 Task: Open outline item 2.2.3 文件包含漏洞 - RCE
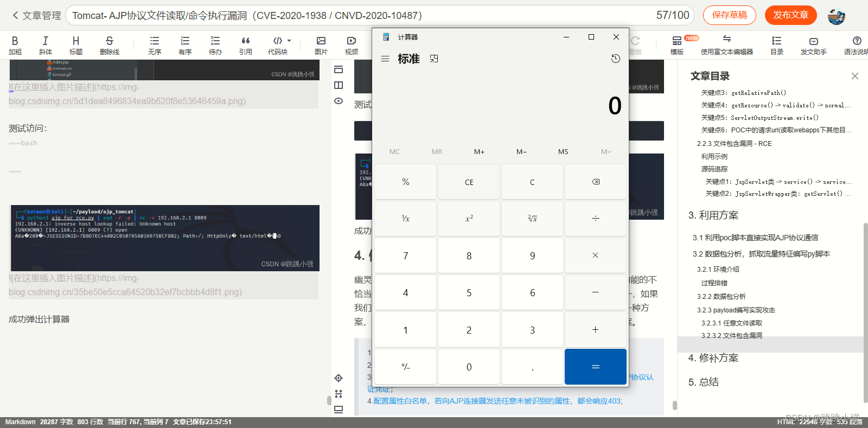click(x=734, y=144)
